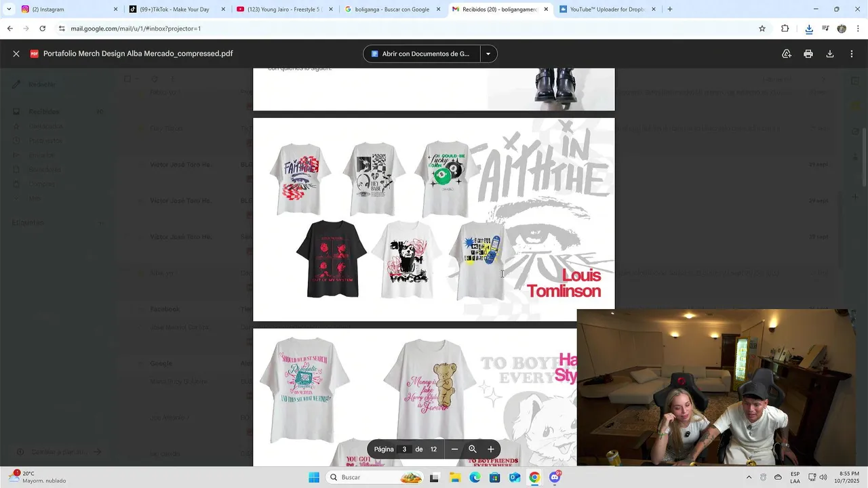This screenshot has height=488, width=868.
Task: Download the PDF from the viewer toolbar
Action: (x=830, y=54)
